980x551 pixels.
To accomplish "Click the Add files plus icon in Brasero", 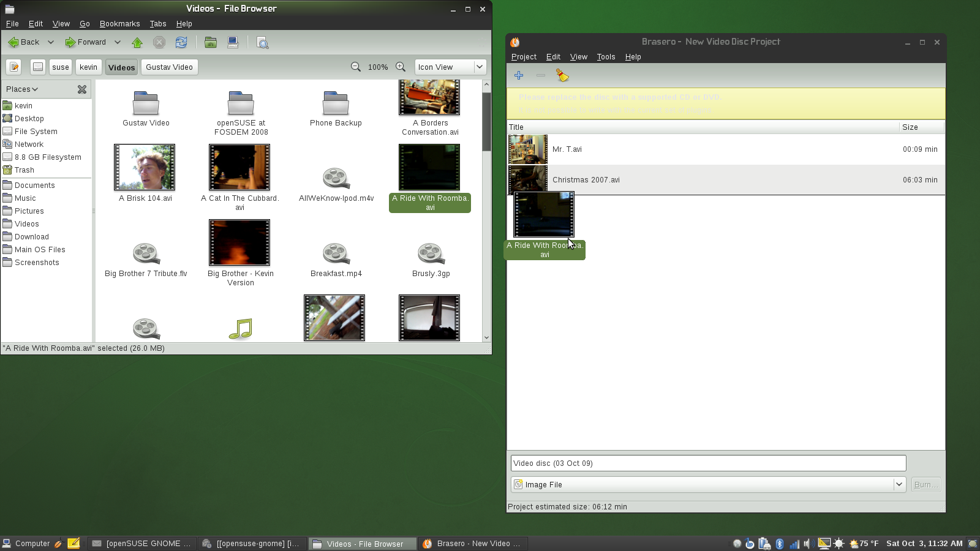I will [519, 75].
